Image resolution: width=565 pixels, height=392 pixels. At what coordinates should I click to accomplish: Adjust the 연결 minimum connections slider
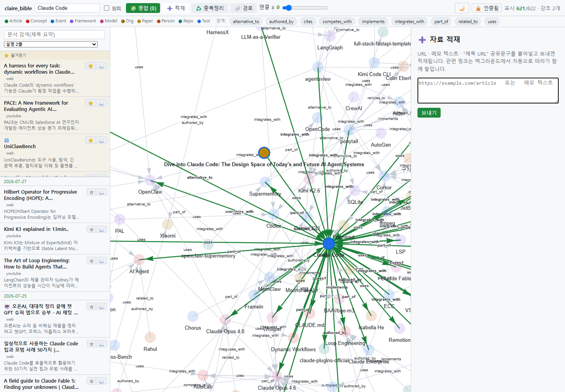click(305, 8)
